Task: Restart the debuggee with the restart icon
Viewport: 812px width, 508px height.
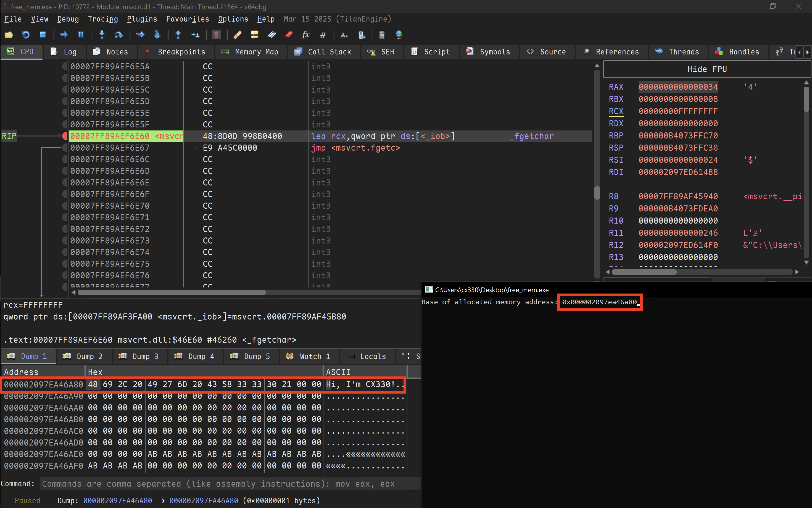Action: coord(26,35)
